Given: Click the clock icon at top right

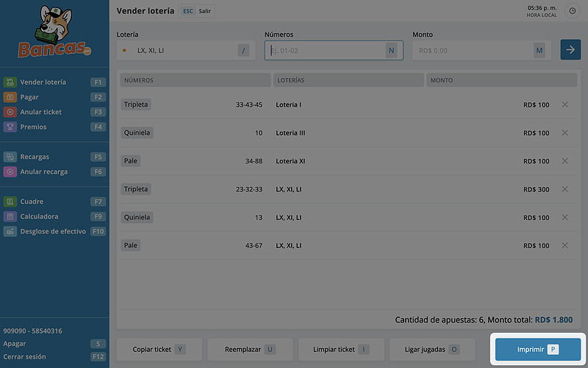Looking at the screenshot, I should 573,12.
